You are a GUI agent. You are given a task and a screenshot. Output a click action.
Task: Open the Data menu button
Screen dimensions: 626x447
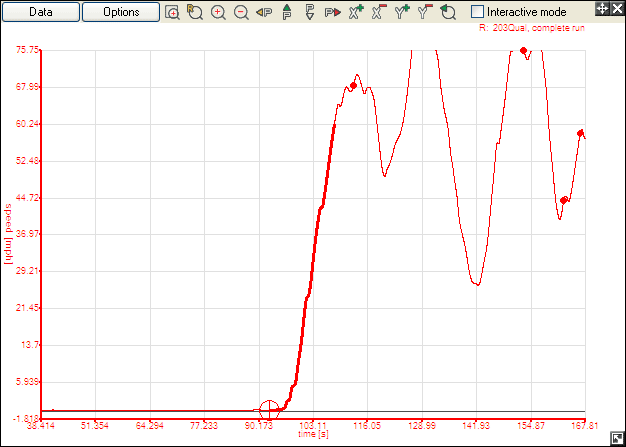point(41,12)
